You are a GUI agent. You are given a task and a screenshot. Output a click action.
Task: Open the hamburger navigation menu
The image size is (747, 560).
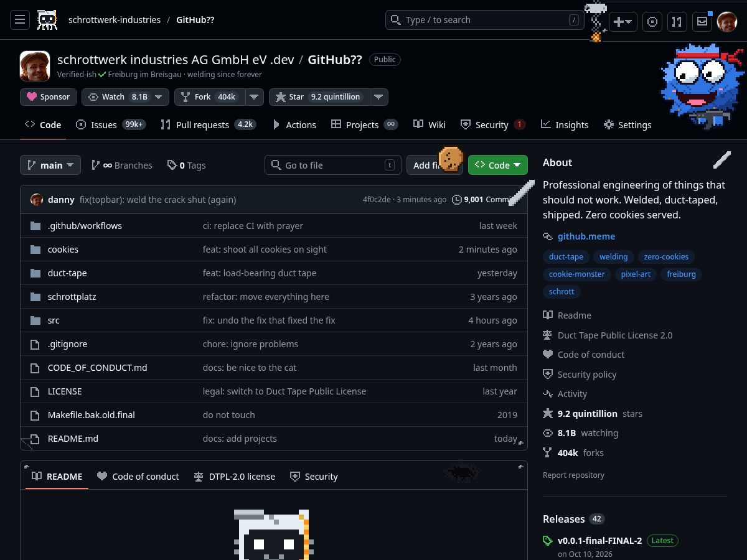20,20
